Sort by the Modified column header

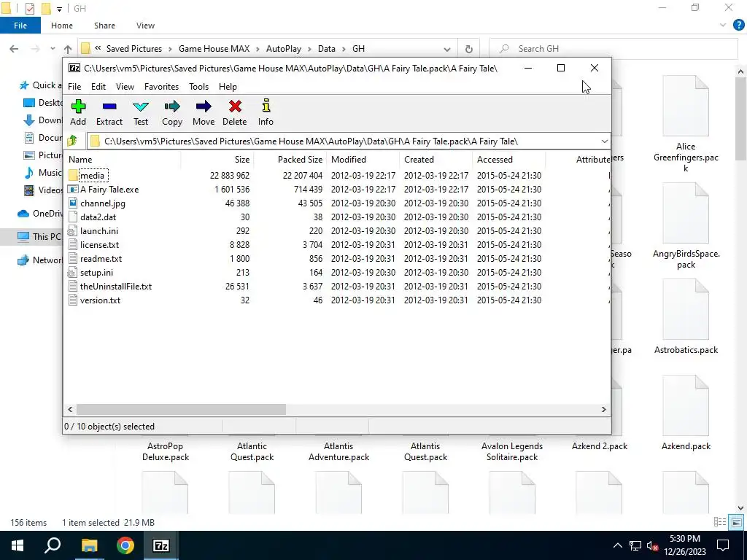tap(363, 160)
